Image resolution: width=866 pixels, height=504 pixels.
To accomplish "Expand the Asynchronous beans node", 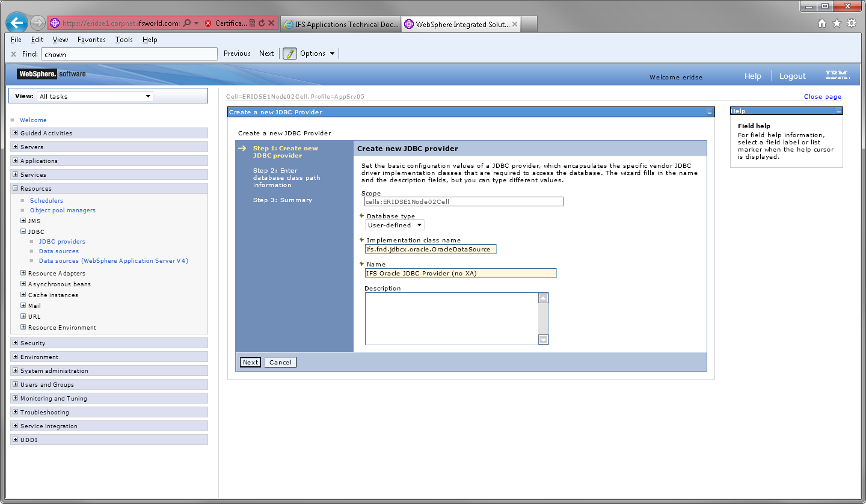I will pos(23,284).
